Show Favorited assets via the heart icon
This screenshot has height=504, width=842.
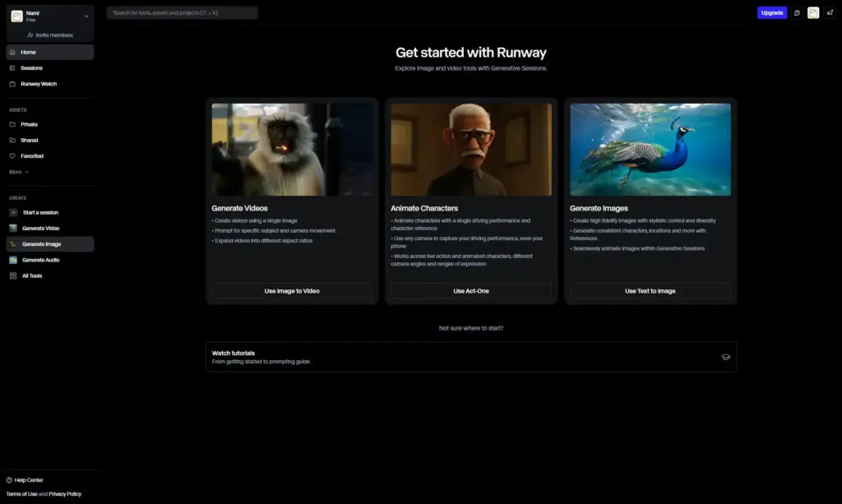coord(12,156)
